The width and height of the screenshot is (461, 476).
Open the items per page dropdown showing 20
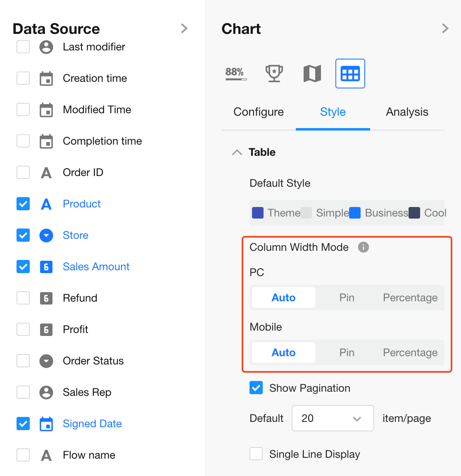333,418
